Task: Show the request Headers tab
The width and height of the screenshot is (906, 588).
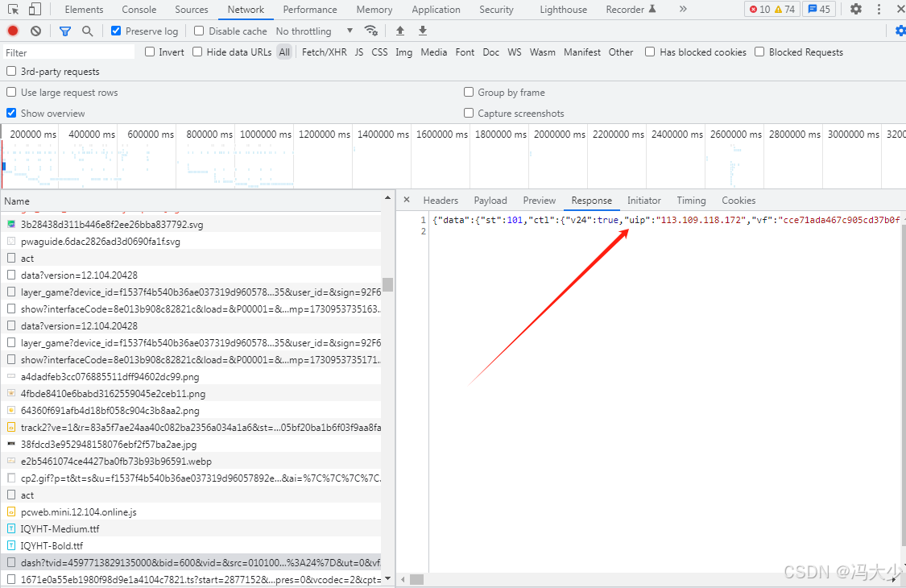Action: point(441,200)
